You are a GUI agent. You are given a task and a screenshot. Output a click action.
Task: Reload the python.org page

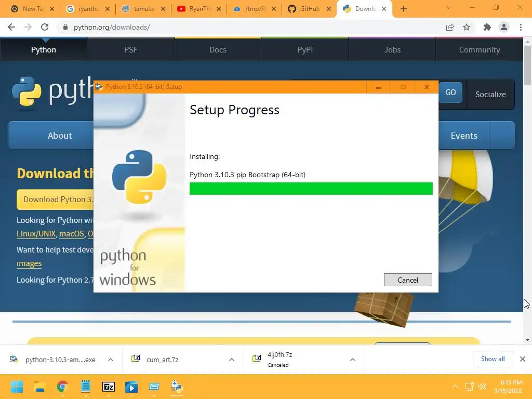(x=45, y=27)
